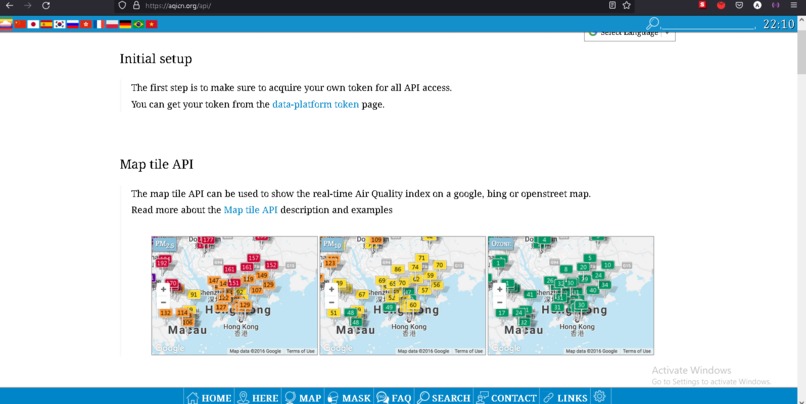Reload the aqicn.org page
Image resolution: width=806 pixels, height=404 pixels.
pos(46,6)
